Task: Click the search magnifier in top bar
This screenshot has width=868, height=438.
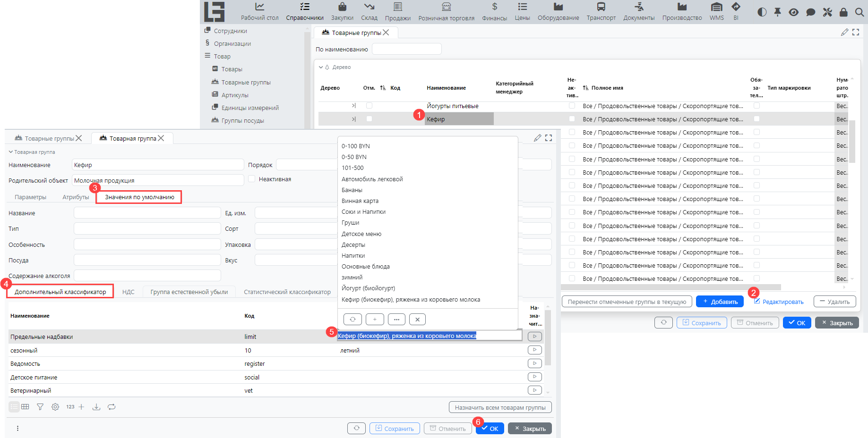Action: [859, 12]
